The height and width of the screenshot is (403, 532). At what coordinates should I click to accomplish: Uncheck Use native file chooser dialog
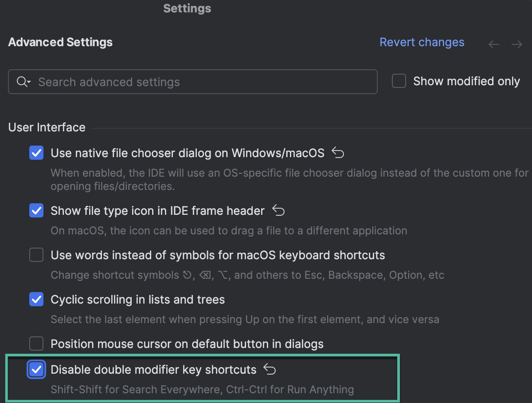pyautogui.click(x=36, y=153)
